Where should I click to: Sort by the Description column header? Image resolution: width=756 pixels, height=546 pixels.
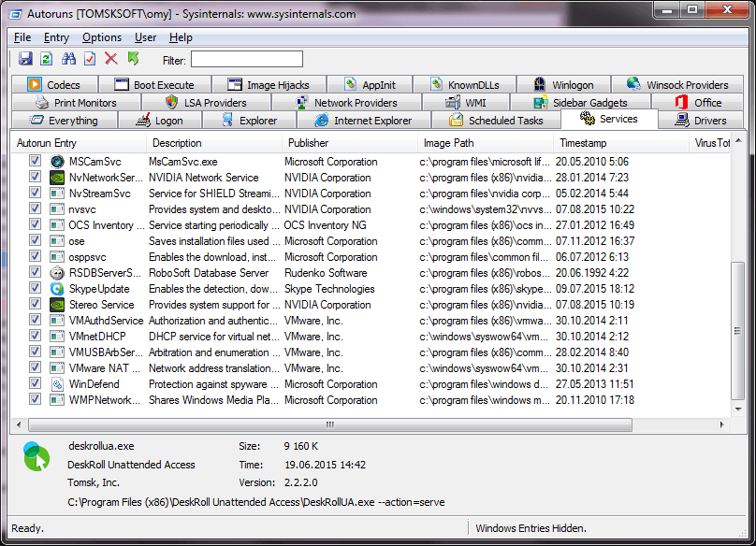pos(214,143)
